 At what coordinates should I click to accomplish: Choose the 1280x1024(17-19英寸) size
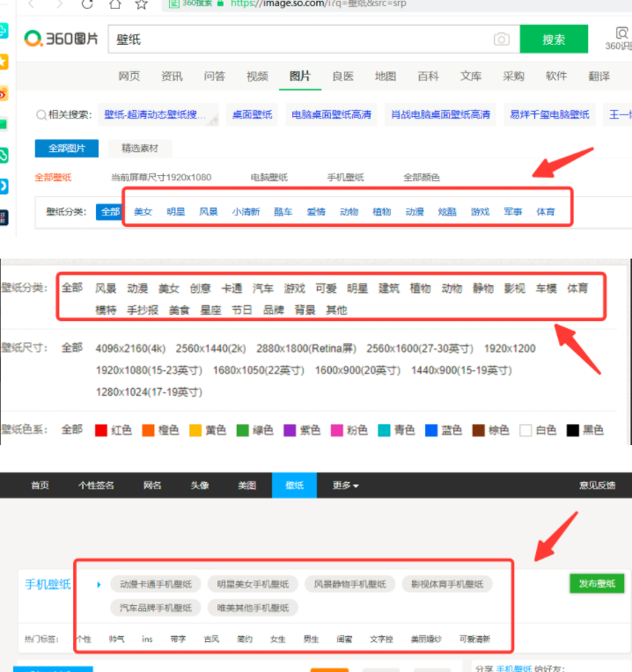[x=149, y=392]
